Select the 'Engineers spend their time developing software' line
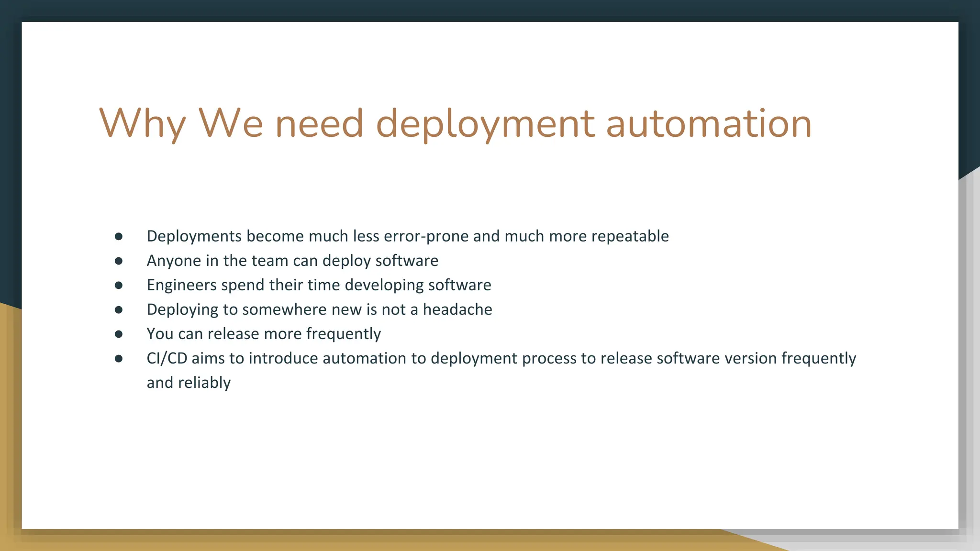 coord(319,285)
